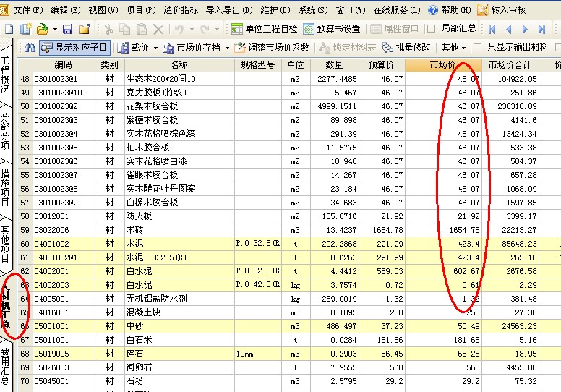561x392 pixels.
Task: Click the 单位工程自检 toolbar icon
Action: coord(237,29)
